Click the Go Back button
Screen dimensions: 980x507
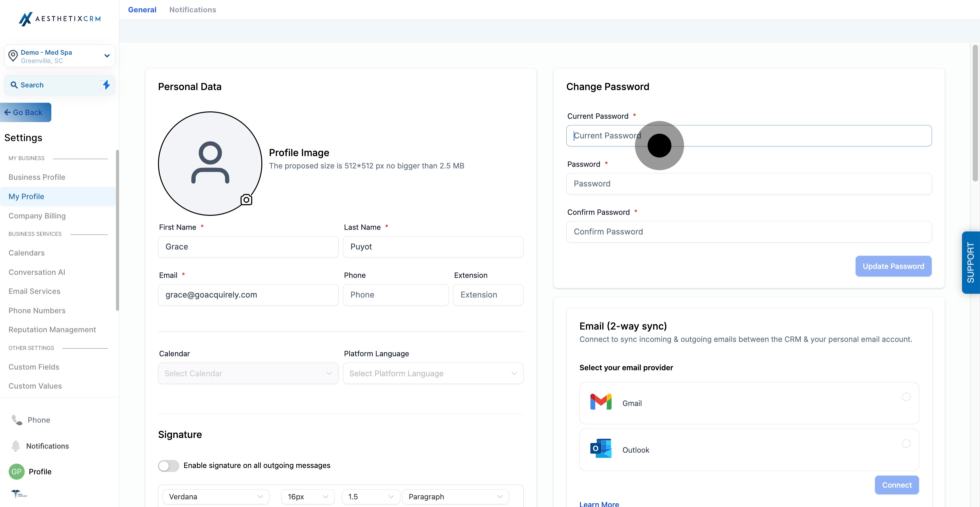click(25, 112)
